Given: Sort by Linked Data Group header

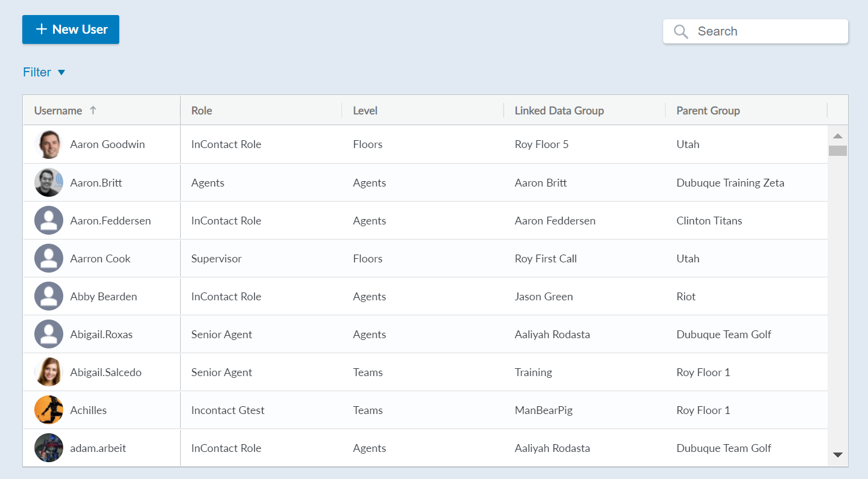Looking at the screenshot, I should 559,111.
